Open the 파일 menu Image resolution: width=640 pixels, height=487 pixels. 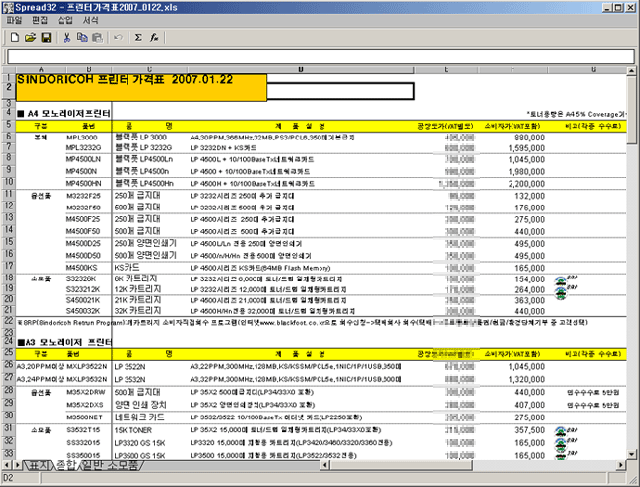coord(14,20)
